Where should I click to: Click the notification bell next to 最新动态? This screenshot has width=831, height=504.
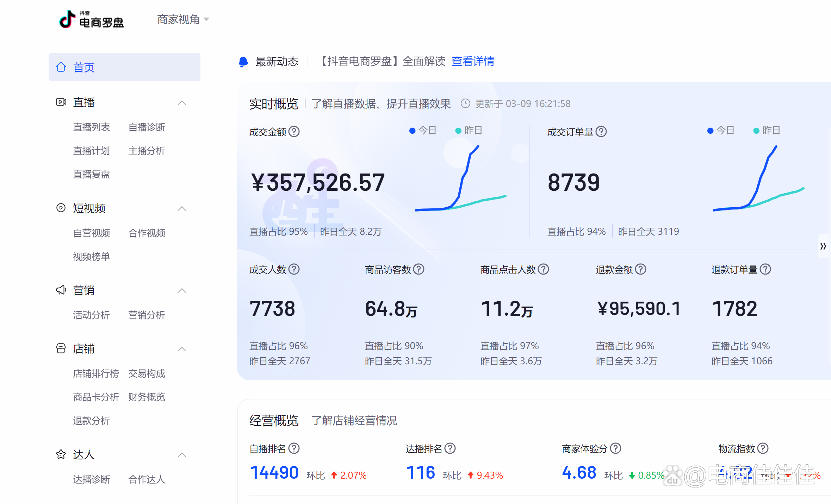(243, 62)
